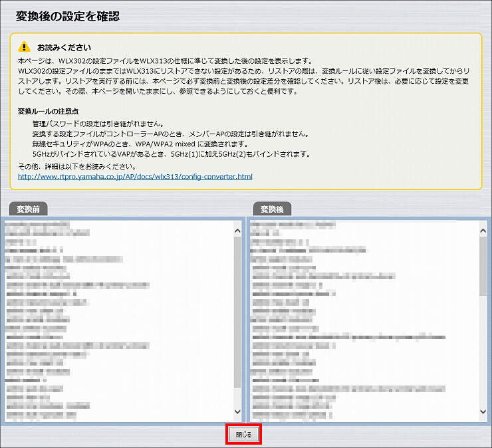Click the down arrow of 変換後 scrollbar
492x448 pixels.
(483, 411)
